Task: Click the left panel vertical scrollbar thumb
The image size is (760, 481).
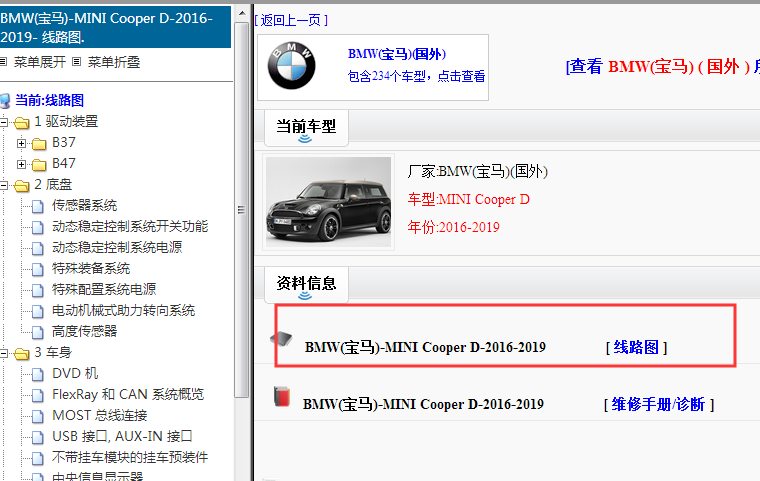Action: [x=242, y=209]
